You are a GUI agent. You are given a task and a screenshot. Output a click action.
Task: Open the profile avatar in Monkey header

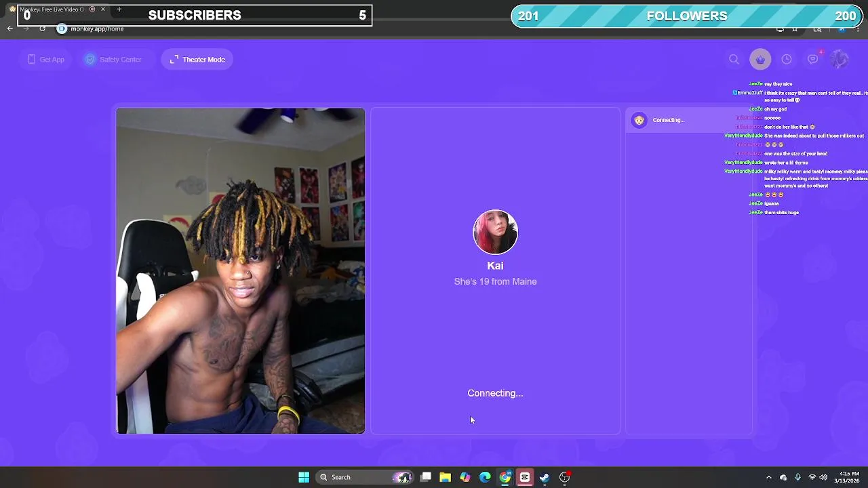[x=840, y=60]
